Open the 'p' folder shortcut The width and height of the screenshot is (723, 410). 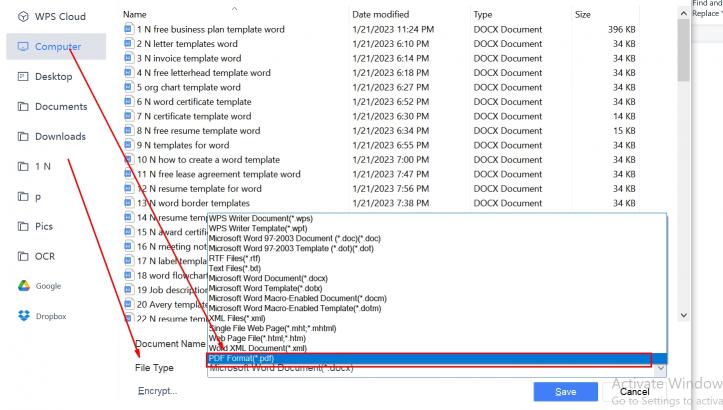[x=29, y=197]
